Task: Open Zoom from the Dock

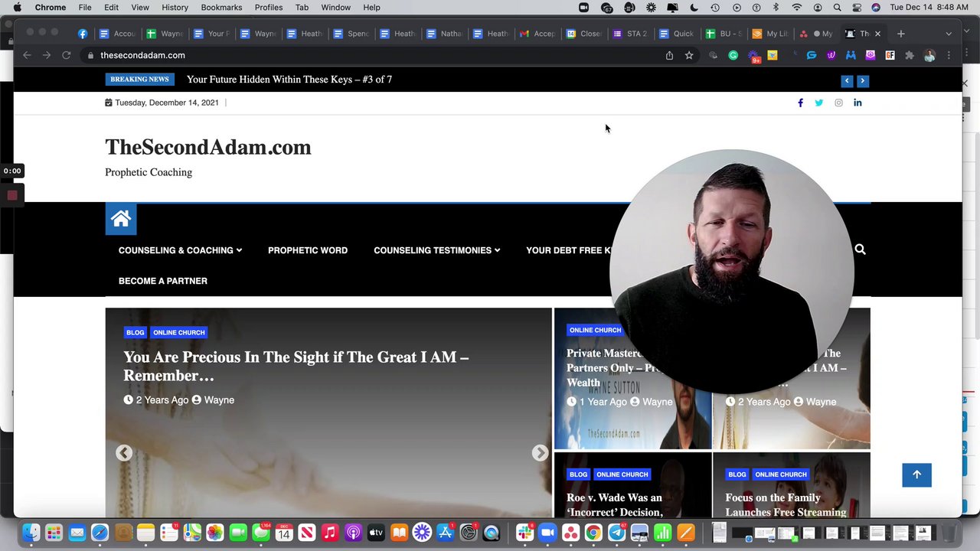Action: (547, 533)
